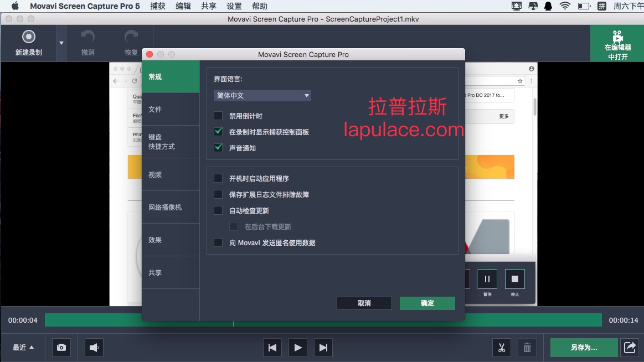Open the 编辑 menu in menu bar
The image size is (644, 362).
point(183,6)
